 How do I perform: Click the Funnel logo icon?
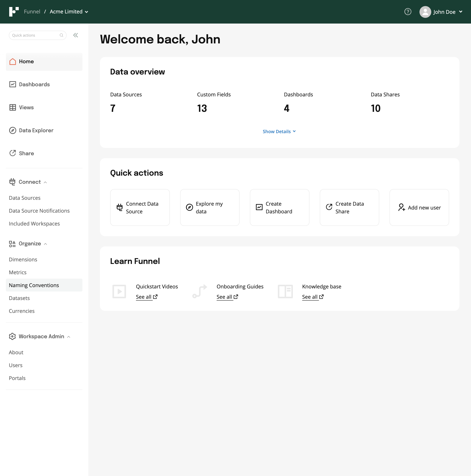tap(14, 12)
